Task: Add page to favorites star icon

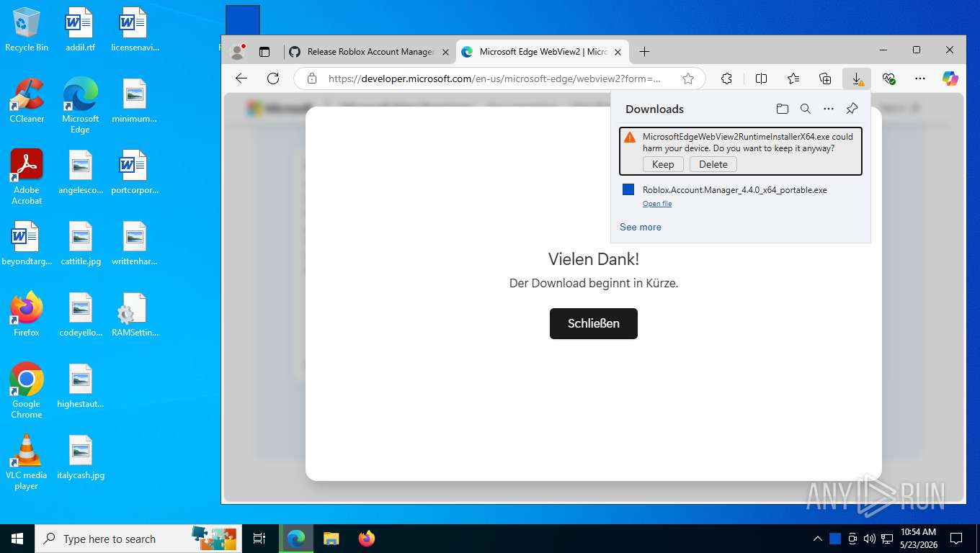Action: 688,78
